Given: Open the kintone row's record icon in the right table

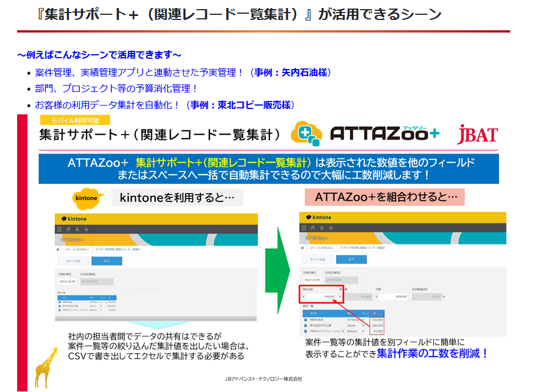Looking at the screenshot, I should pyautogui.click(x=305, y=332).
